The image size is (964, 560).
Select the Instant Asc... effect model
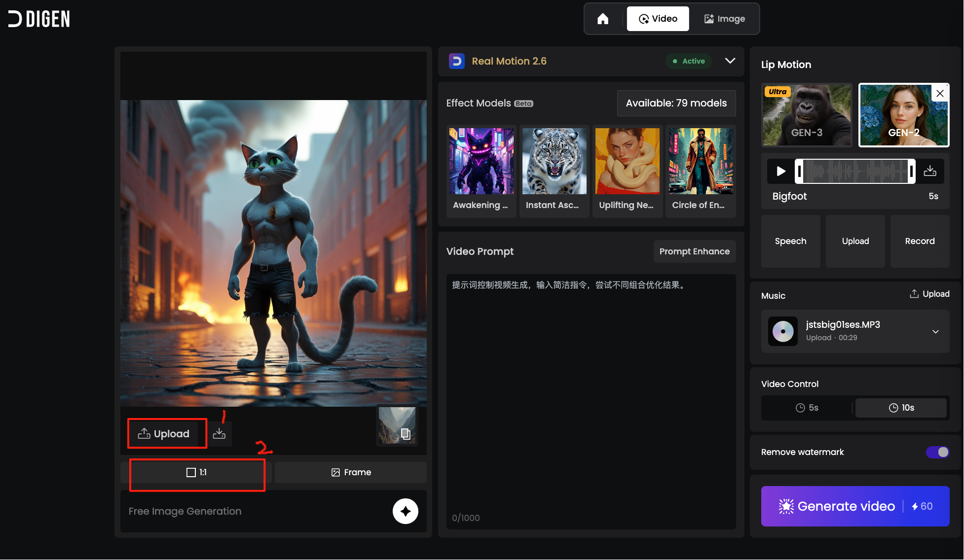tap(554, 171)
